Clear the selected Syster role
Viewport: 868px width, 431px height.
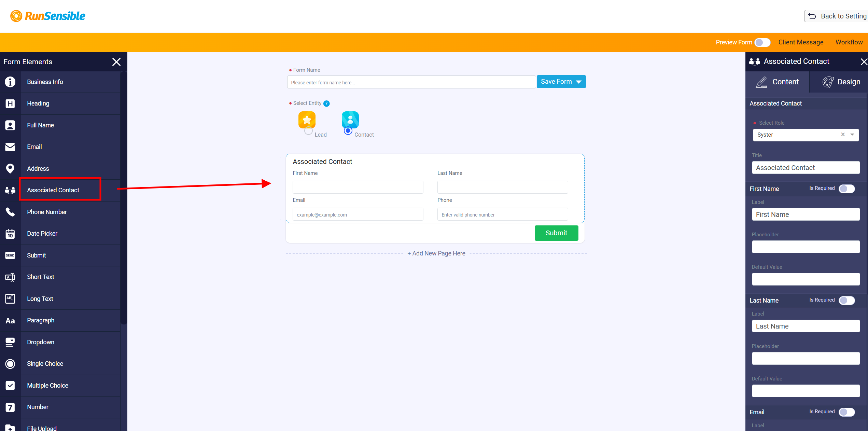tap(843, 135)
